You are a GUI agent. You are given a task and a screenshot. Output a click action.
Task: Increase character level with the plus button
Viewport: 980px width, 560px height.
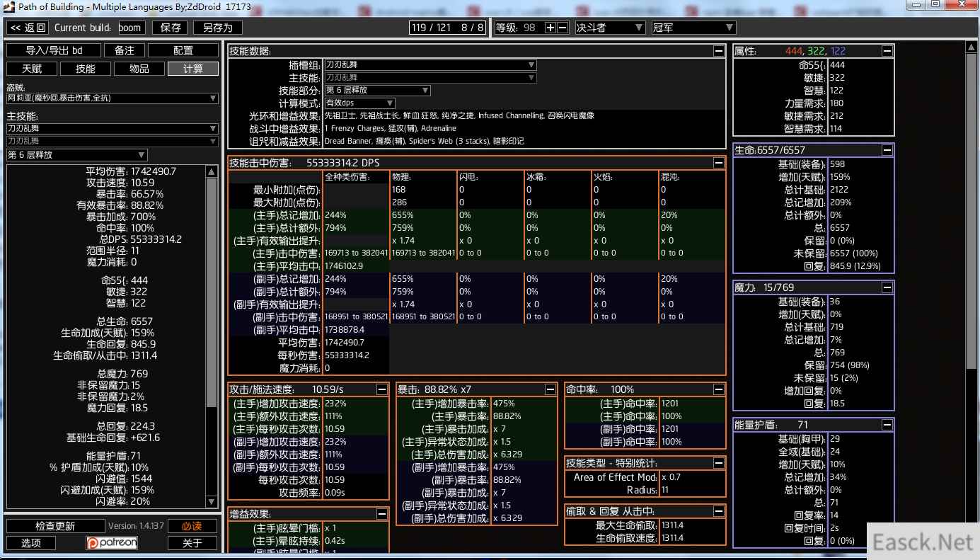pos(550,28)
